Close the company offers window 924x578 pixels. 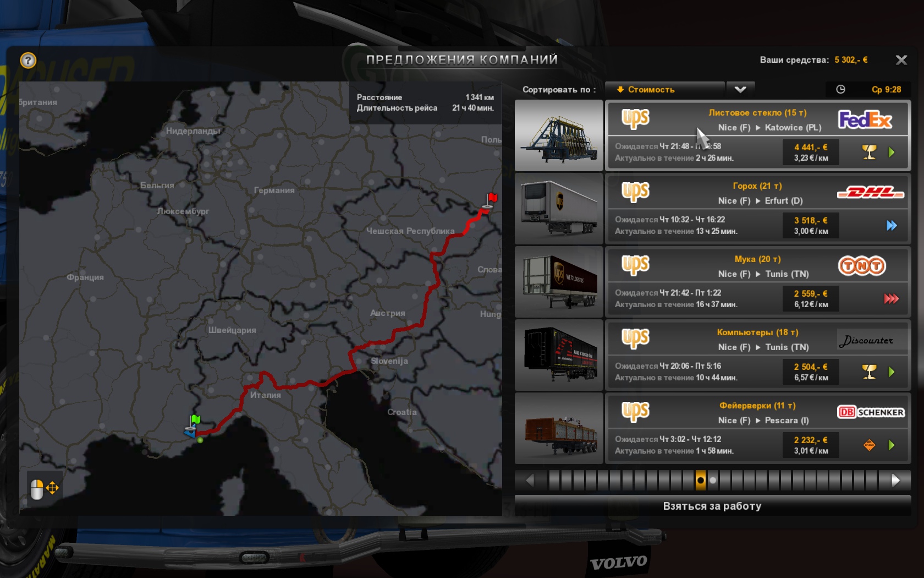pos(901,60)
